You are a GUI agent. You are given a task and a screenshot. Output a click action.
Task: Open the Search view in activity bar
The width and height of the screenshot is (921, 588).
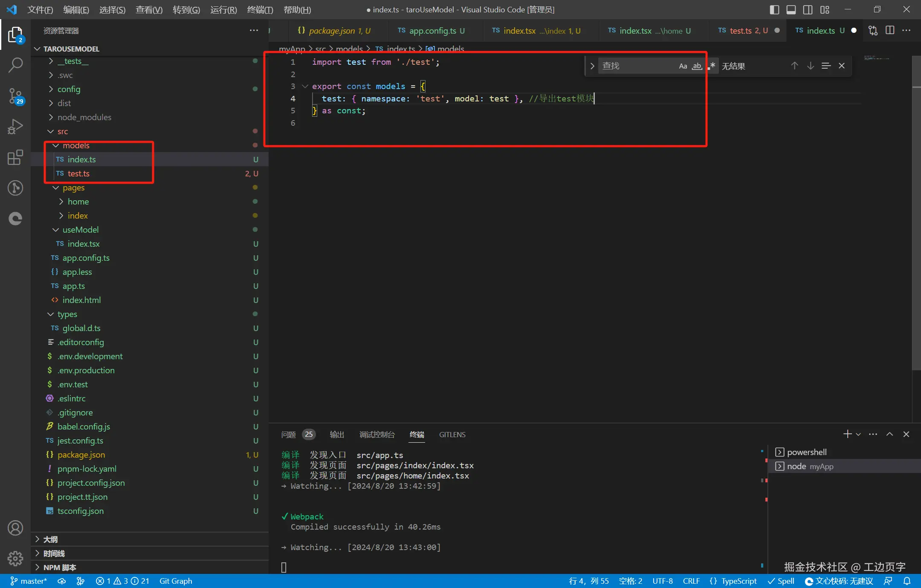click(15, 65)
